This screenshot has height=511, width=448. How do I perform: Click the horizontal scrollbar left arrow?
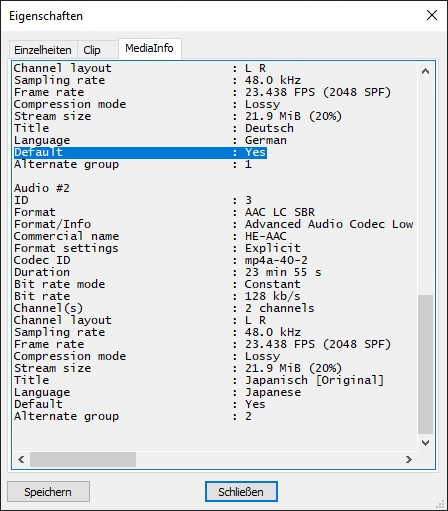click(x=21, y=460)
